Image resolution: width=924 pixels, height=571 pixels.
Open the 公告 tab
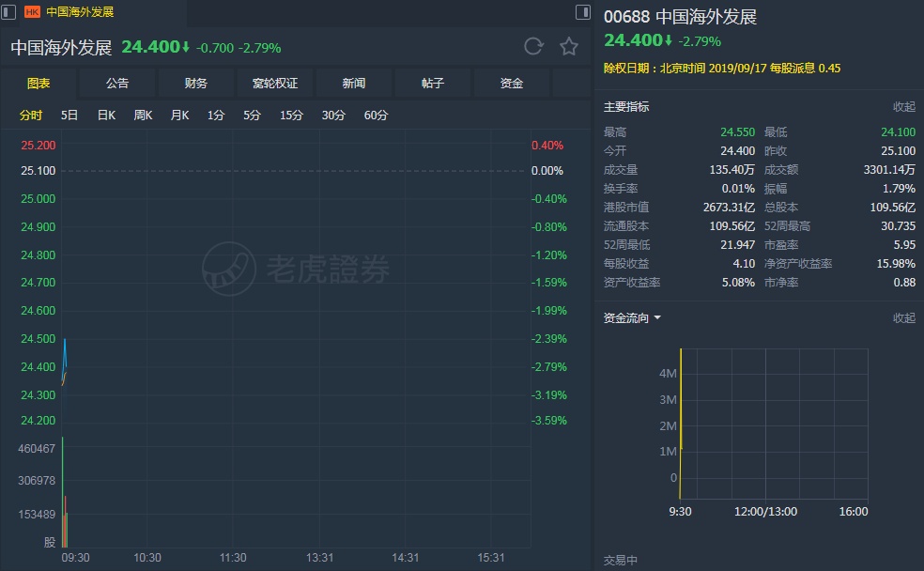(x=117, y=83)
